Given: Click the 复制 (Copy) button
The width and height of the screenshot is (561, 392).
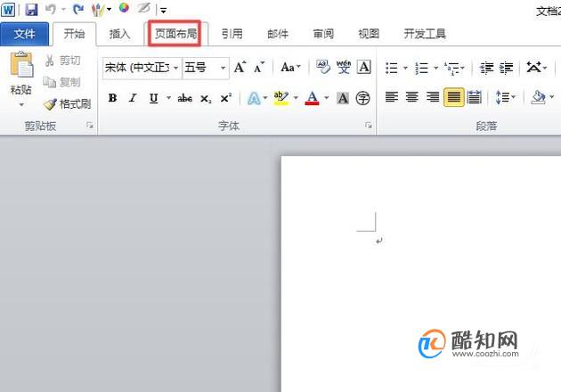Looking at the screenshot, I should [x=61, y=82].
